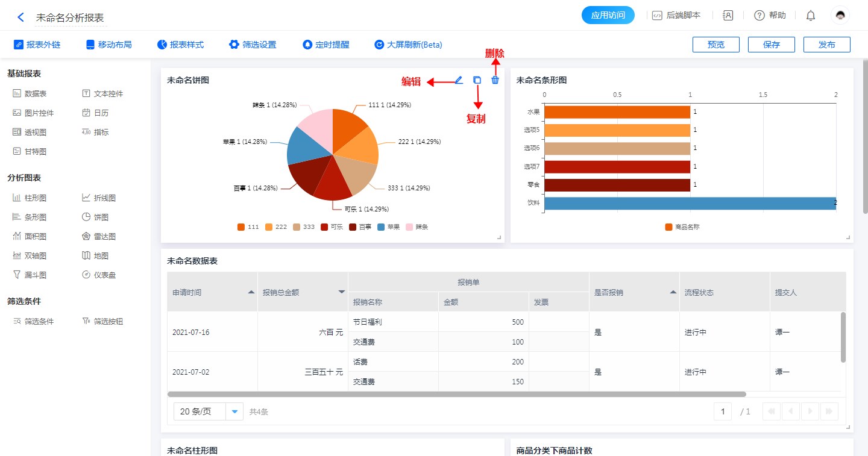Delete the pie chart via trash icon

495,80
